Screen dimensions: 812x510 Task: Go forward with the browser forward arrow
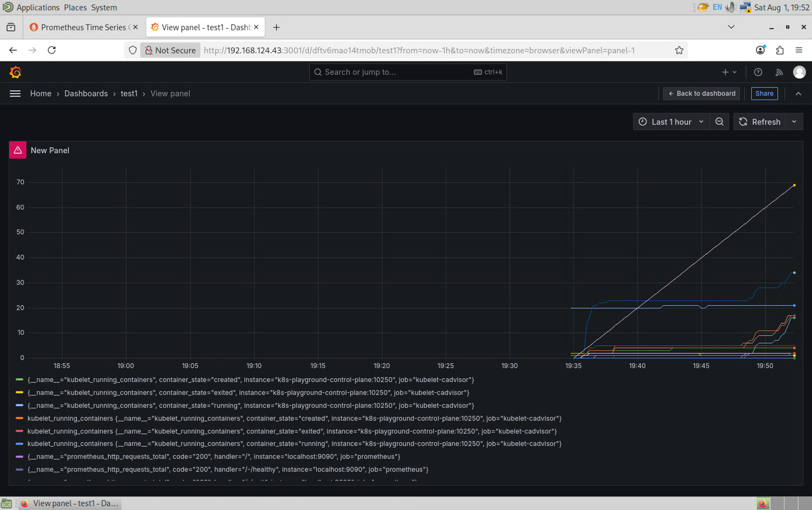click(32, 50)
